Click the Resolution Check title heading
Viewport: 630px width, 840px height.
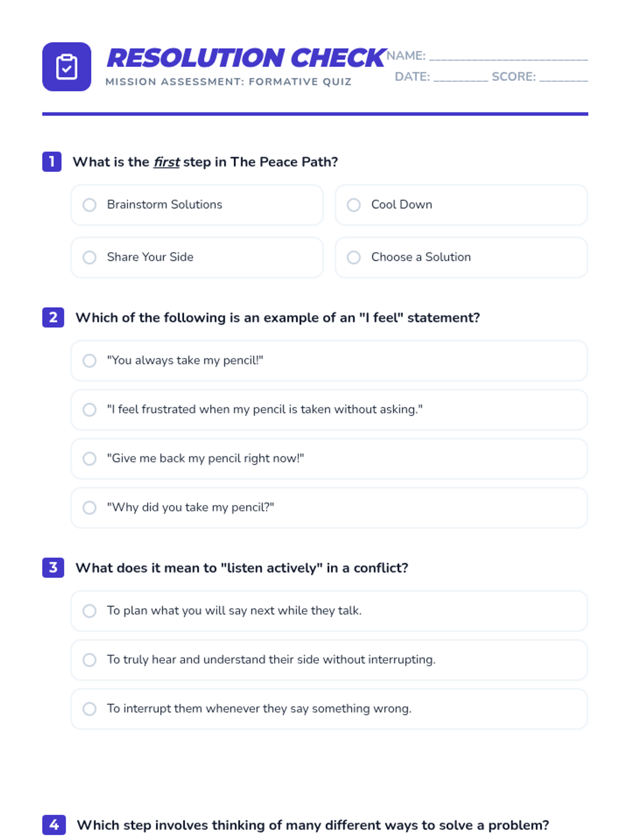[246, 58]
